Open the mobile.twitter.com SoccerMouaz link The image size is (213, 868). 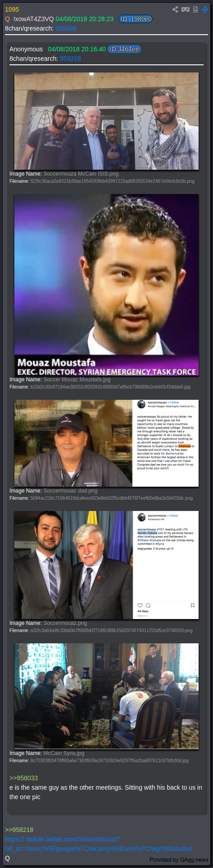(x=99, y=844)
